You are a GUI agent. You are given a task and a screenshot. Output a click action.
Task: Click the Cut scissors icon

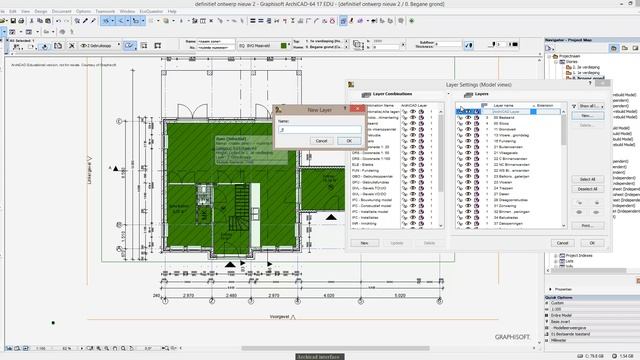pyautogui.click(x=31, y=21)
